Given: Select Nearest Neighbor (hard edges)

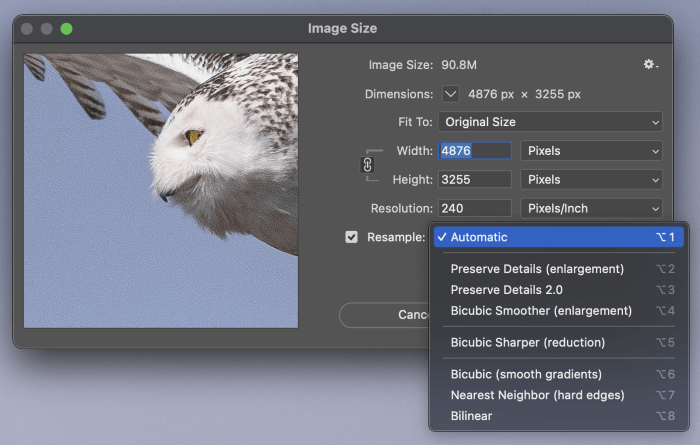Looking at the screenshot, I should point(537,395).
